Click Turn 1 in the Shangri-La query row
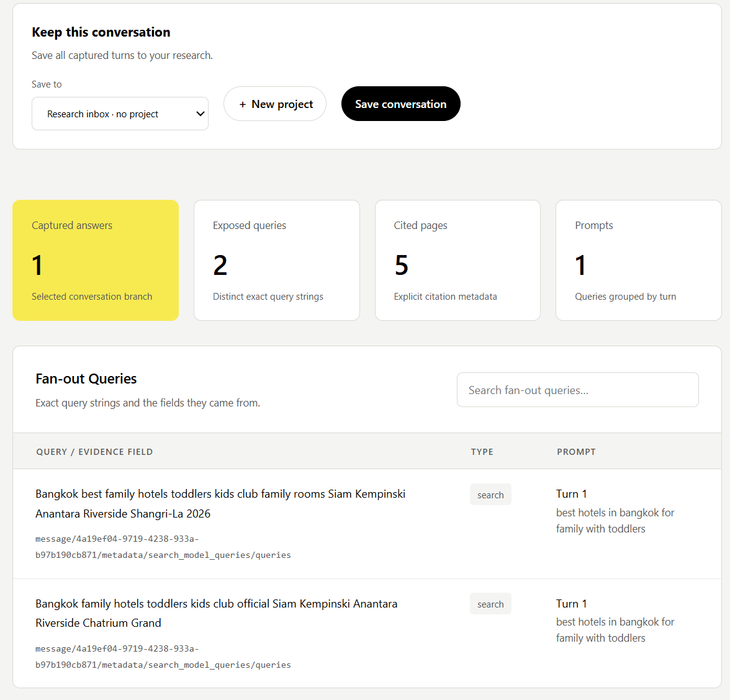The image size is (730, 700). [571, 494]
